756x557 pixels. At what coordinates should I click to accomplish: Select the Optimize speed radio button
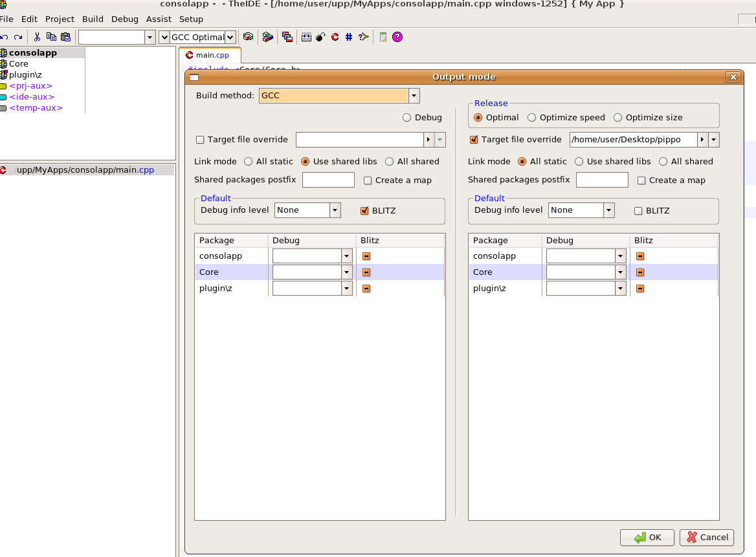pos(532,118)
